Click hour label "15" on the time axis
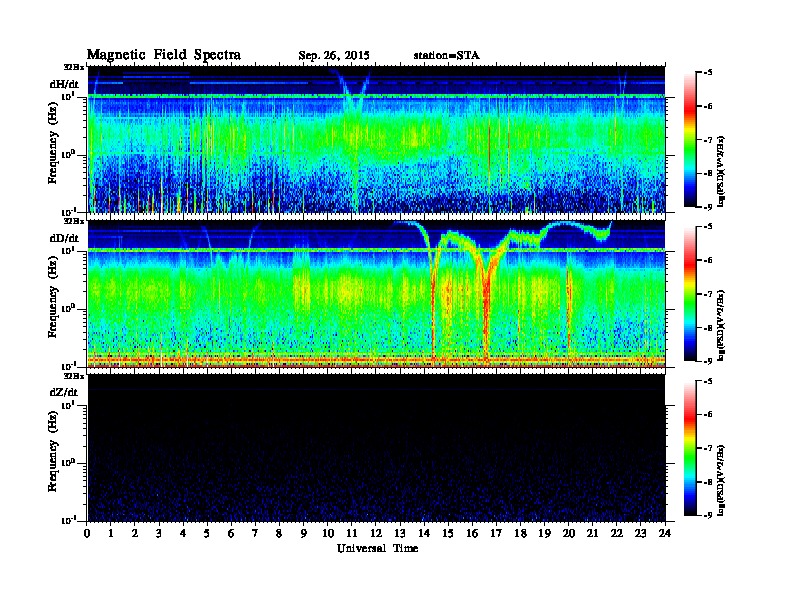The image size is (792, 612). (x=448, y=534)
